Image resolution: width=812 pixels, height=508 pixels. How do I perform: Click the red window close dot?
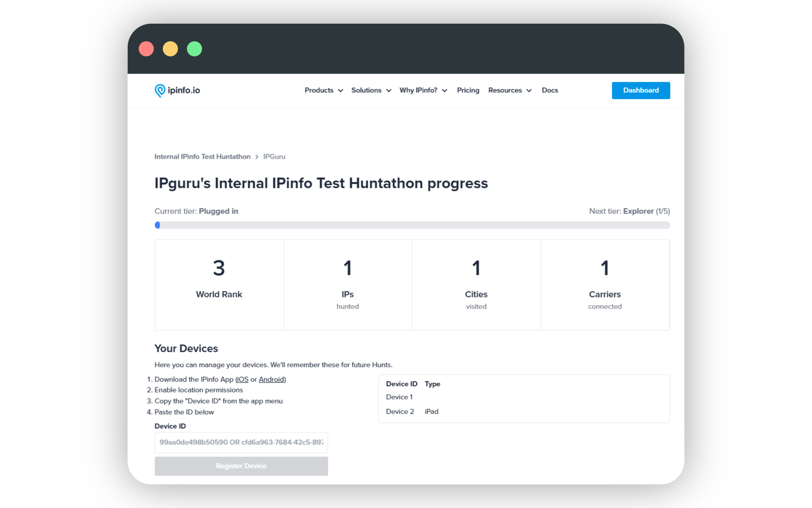click(x=146, y=49)
